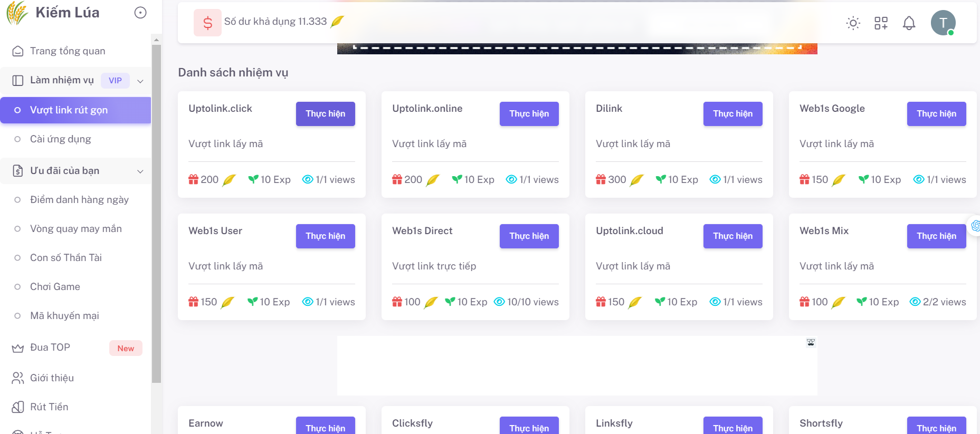980x434 pixels.
Task: Click Thực hiện for Web1s Google
Action: tap(936, 114)
